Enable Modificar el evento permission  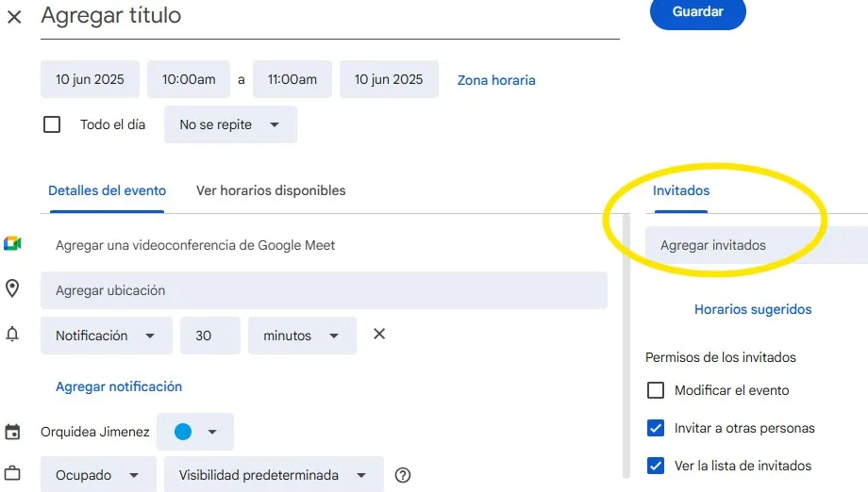point(656,390)
